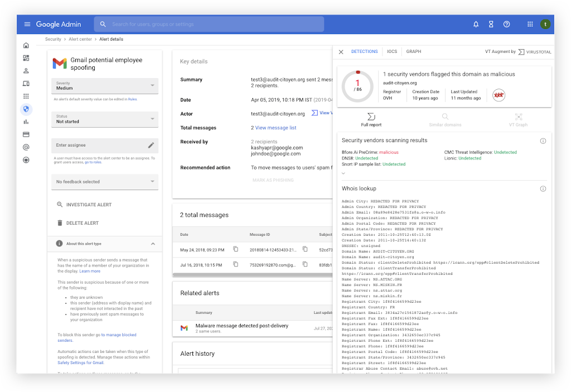The height and width of the screenshot is (392, 571).
Task: Open the Status Not started dropdown
Action: (104, 119)
